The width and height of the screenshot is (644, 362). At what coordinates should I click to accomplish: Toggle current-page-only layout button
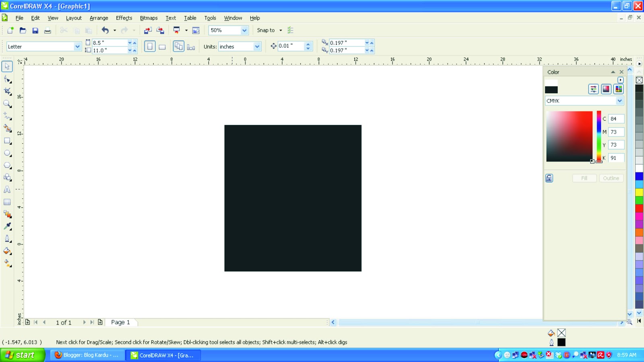[191, 47]
